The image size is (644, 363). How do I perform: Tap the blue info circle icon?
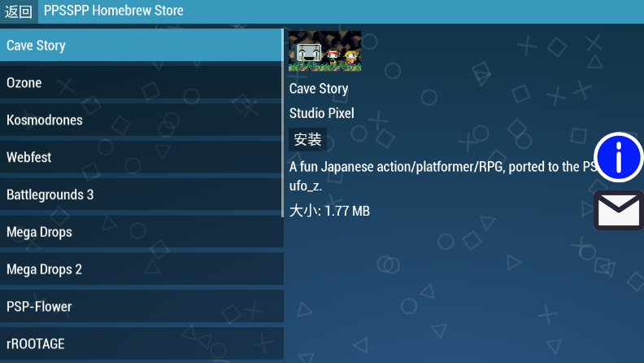[618, 157]
